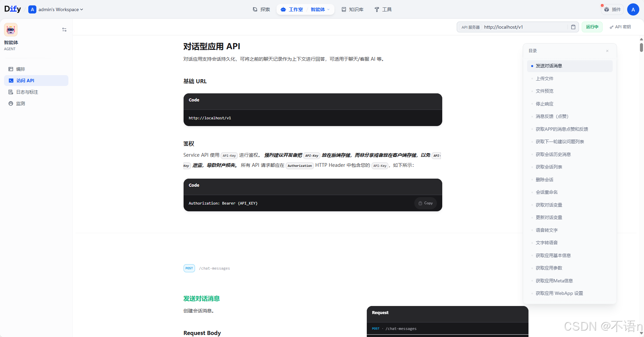The width and height of the screenshot is (644, 337).
Task: Click the 运行中 status button
Action: pos(592,27)
